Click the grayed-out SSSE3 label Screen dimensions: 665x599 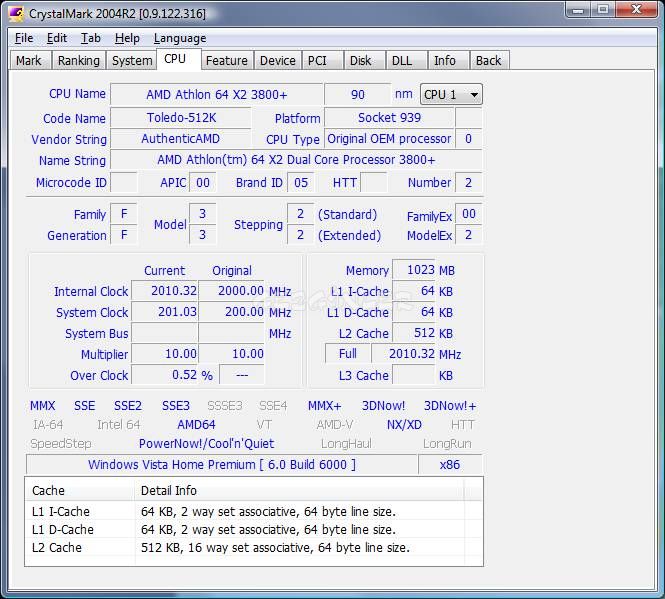coord(224,406)
